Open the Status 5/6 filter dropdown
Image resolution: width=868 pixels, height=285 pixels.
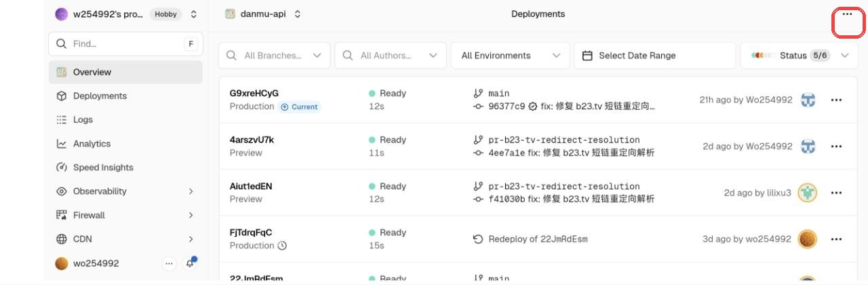(x=799, y=56)
